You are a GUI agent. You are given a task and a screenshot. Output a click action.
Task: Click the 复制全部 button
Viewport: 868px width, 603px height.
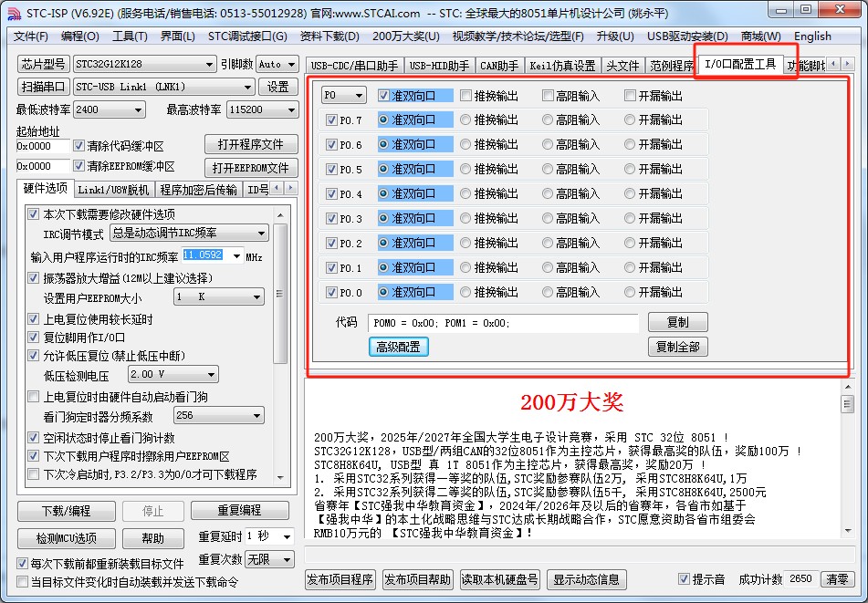677,347
